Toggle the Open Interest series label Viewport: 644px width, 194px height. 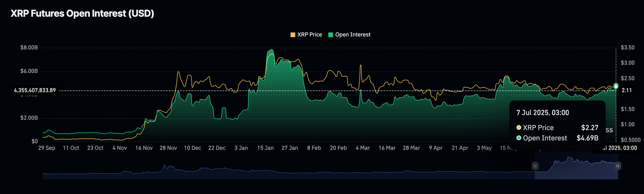tap(353, 35)
